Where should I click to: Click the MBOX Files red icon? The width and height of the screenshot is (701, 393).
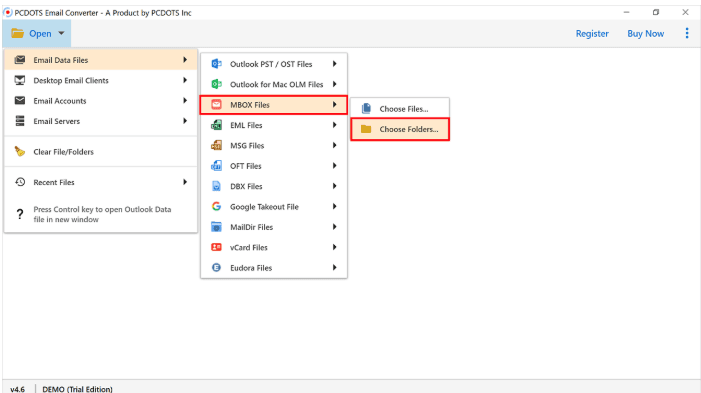[216, 105]
